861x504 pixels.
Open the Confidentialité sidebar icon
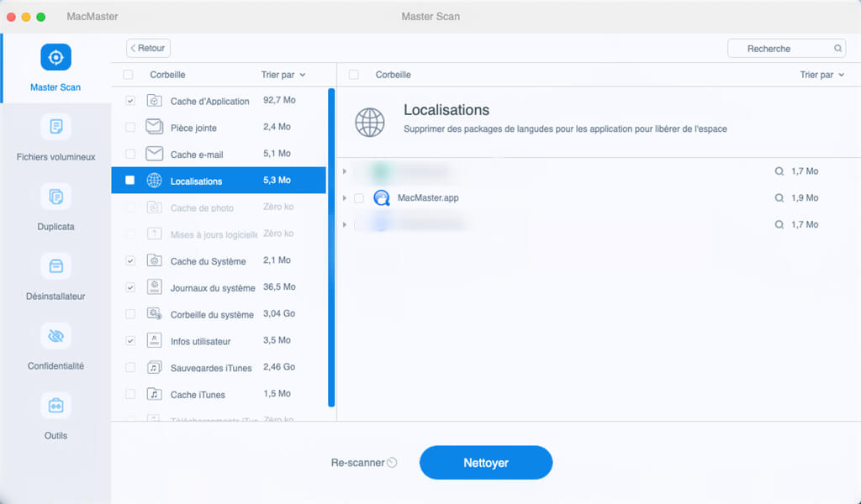click(55, 336)
